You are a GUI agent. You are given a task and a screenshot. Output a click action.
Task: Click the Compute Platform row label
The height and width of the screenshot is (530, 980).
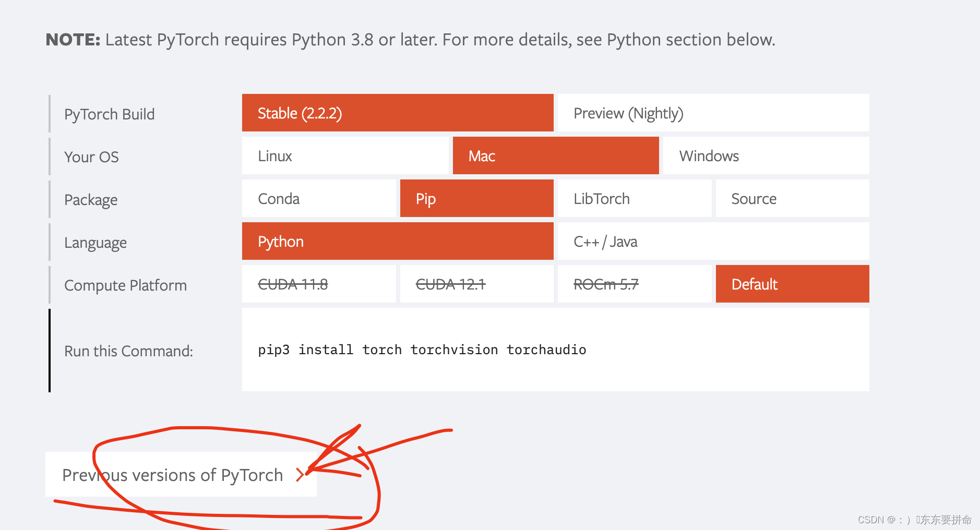click(125, 285)
